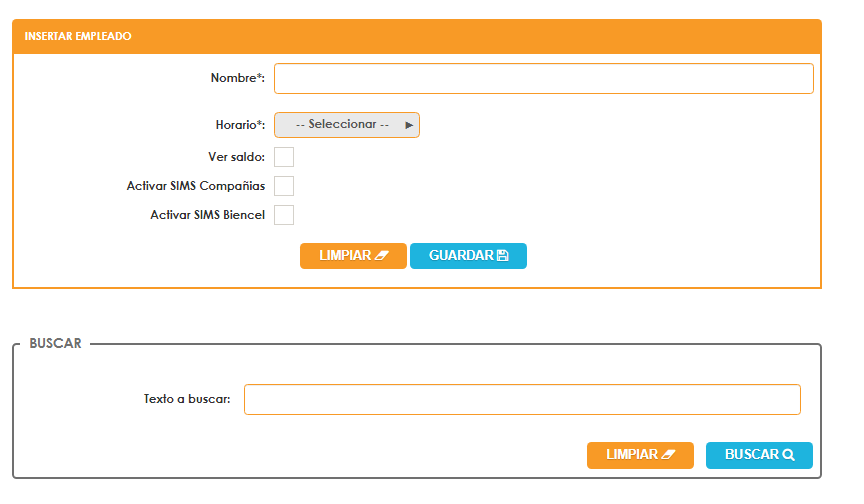Click the arrow on the Horario dropdown
Screen dimensions: 864x504
(409, 125)
